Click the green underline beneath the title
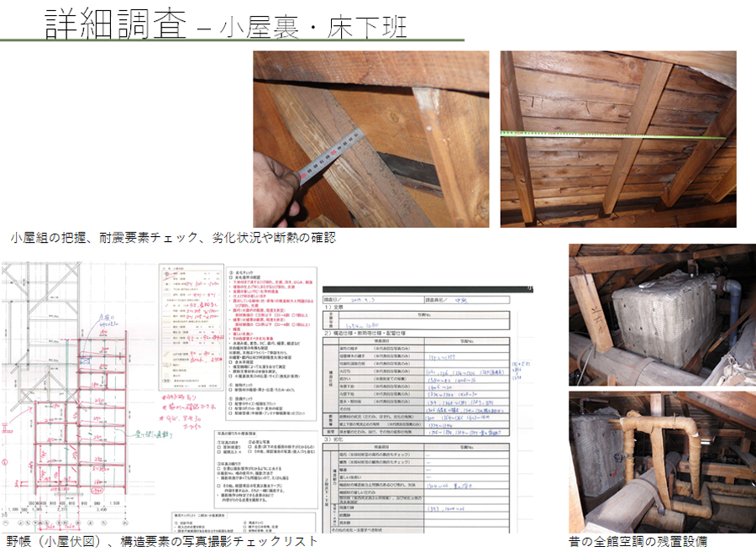The height and width of the screenshot is (552, 756). pyautogui.click(x=232, y=40)
